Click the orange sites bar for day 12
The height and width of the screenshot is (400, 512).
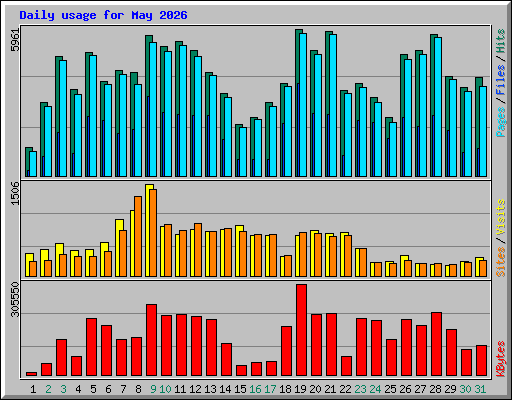click(x=198, y=250)
